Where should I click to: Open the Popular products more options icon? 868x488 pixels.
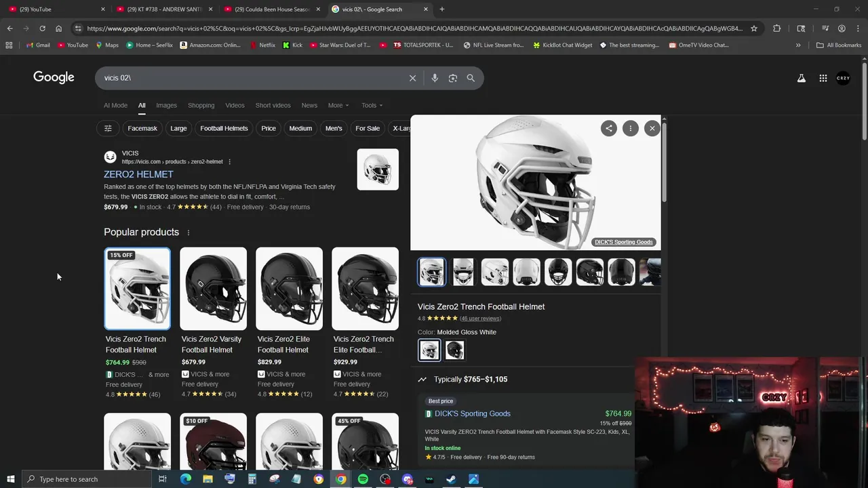point(189,232)
